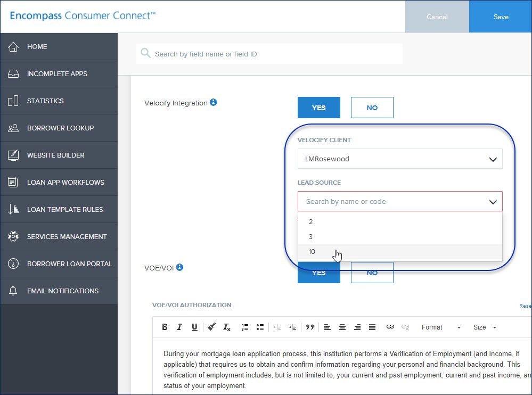Click the Save button
The width and height of the screenshot is (532, 395).
[x=501, y=17]
